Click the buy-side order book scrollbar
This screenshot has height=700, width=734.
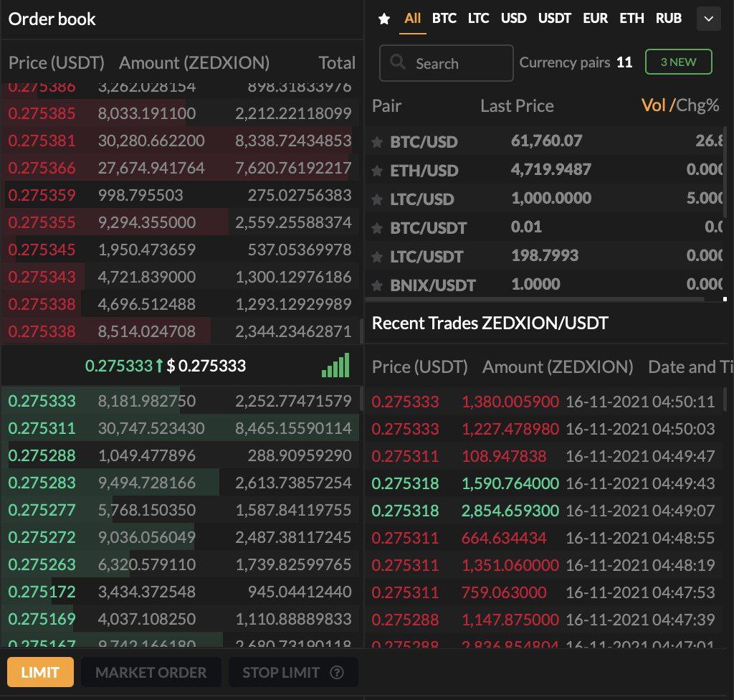coord(361,399)
